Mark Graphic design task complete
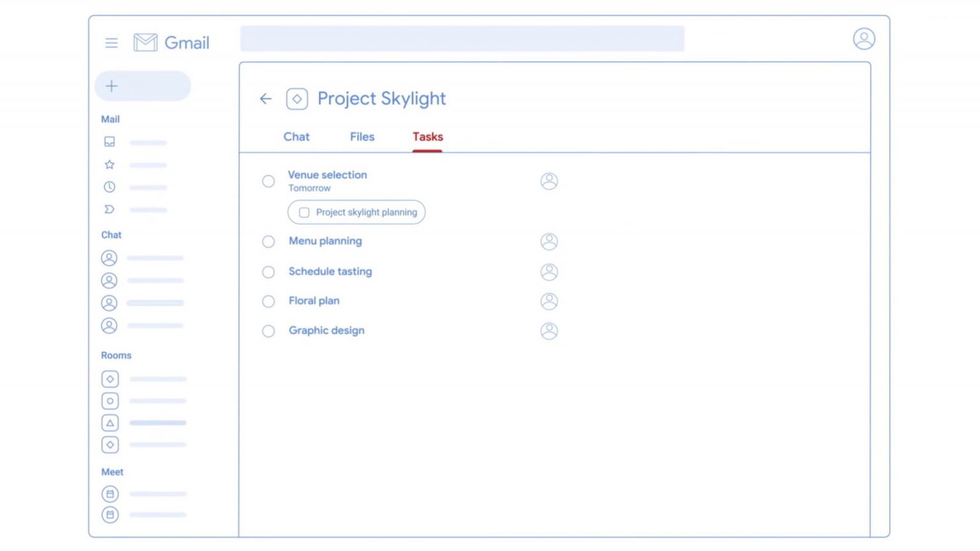Viewport: 980px width, 551px height. click(x=269, y=331)
